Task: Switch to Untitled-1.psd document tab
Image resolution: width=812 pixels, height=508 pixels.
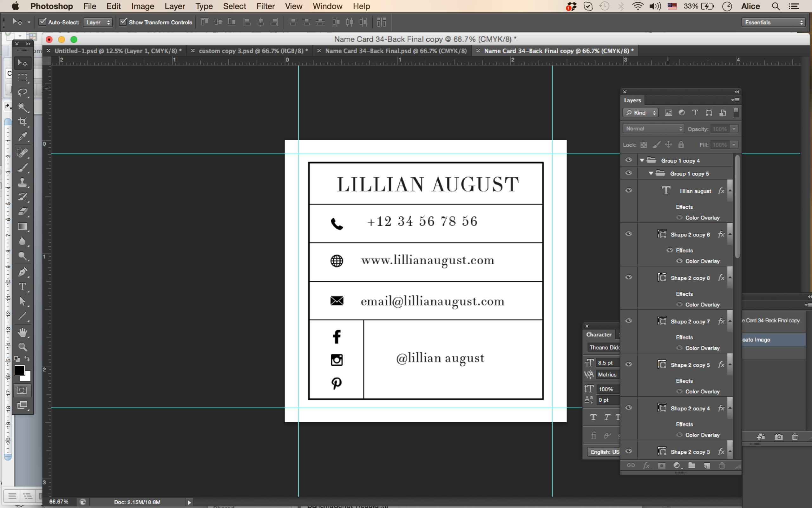Action: 118,51
